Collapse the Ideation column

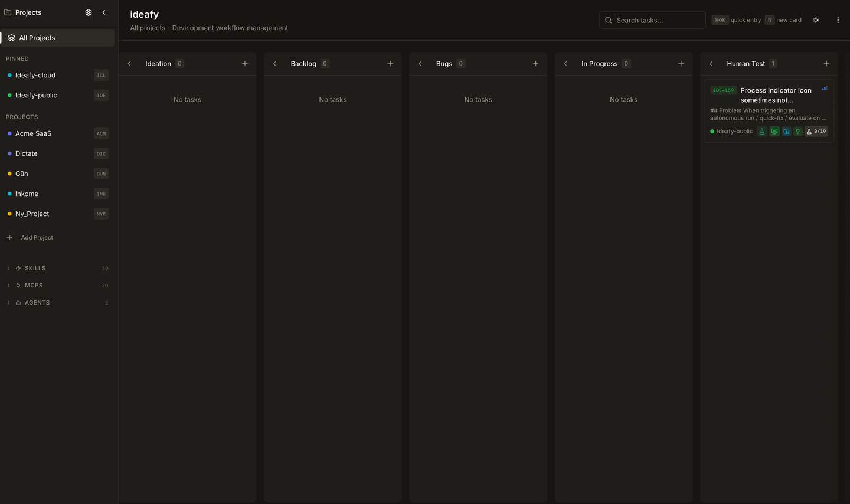click(x=129, y=64)
